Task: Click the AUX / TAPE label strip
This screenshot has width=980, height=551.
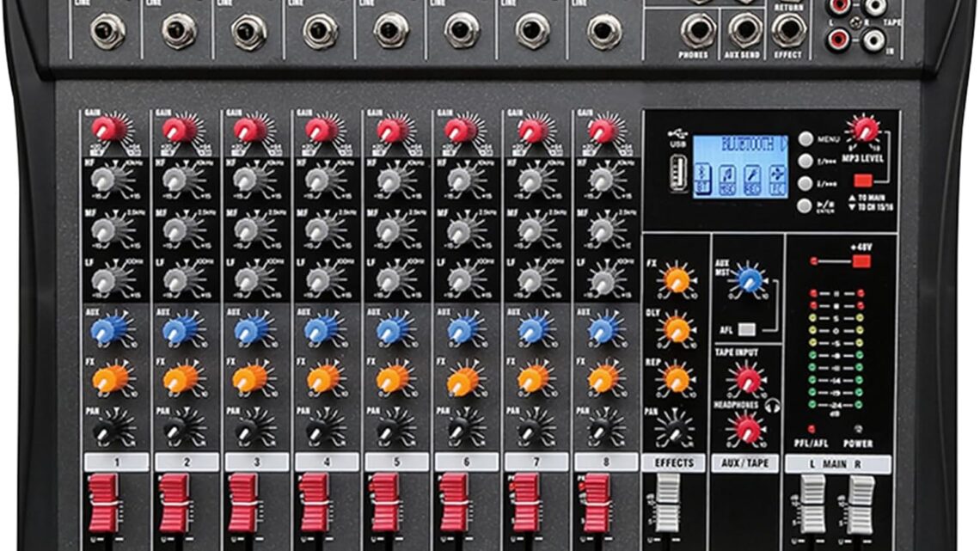Action: [x=745, y=463]
